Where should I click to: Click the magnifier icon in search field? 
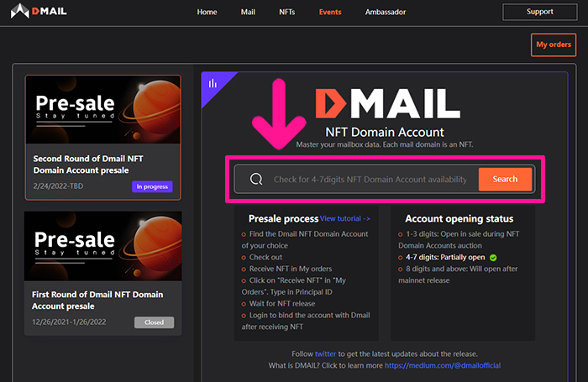coord(256,179)
